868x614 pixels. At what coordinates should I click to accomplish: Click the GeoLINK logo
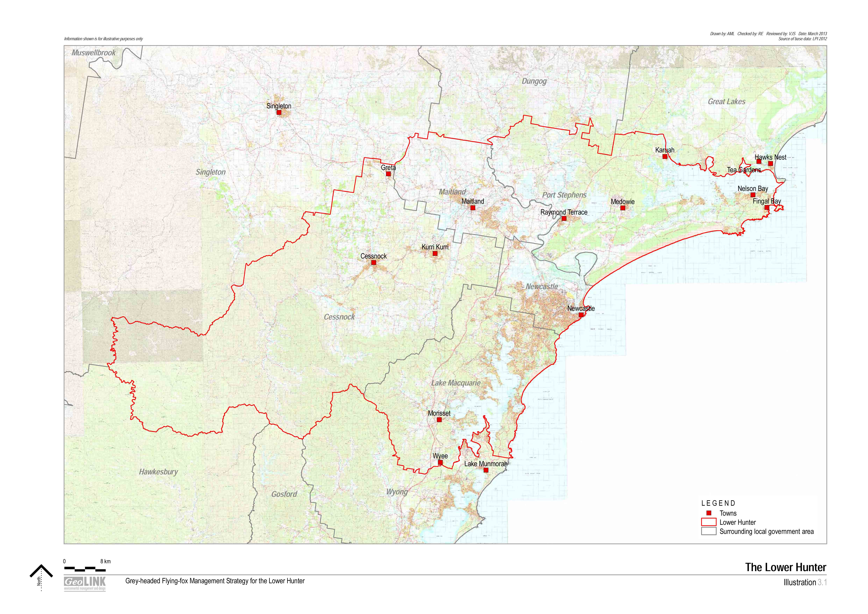click(x=85, y=584)
